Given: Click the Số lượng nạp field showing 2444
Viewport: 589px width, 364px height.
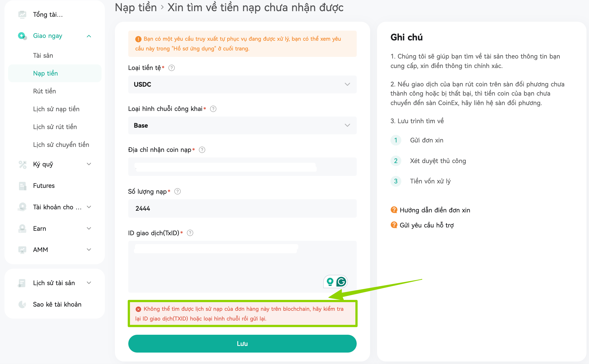Looking at the screenshot, I should pyautogui.click(x=242, y=208).
